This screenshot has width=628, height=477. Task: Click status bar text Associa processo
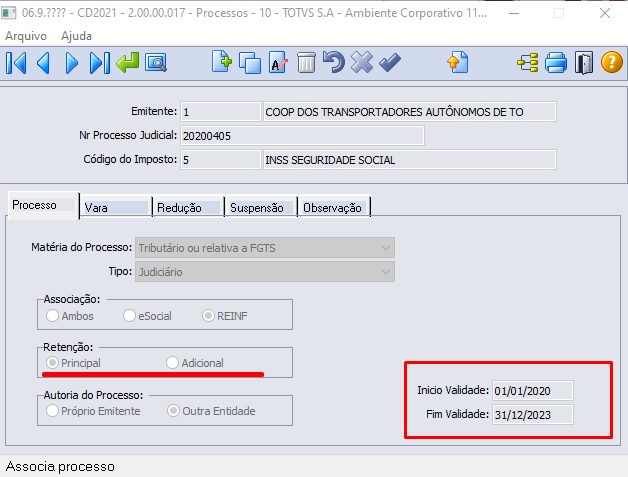tap(60, 467)
